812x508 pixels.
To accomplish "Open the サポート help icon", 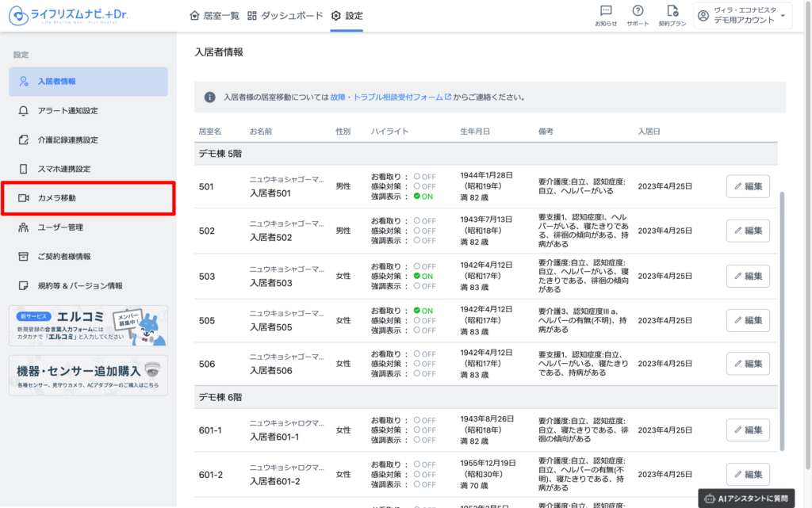I will (638, 15).
